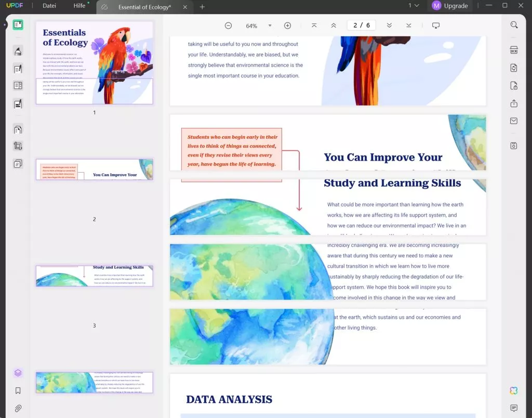Start slideshow presentation mode
The height and width of the screenshot is (418, 532).
point(436,25)
